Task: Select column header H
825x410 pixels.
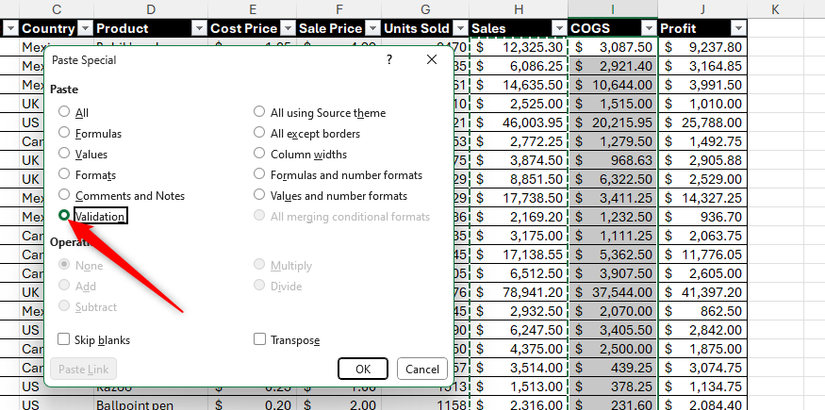Action: 519,9
